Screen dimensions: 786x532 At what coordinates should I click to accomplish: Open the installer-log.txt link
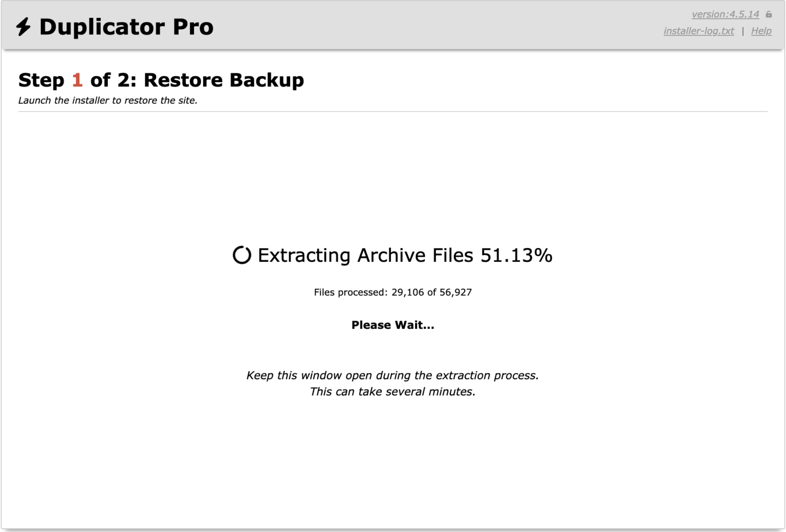pos(698,31)
